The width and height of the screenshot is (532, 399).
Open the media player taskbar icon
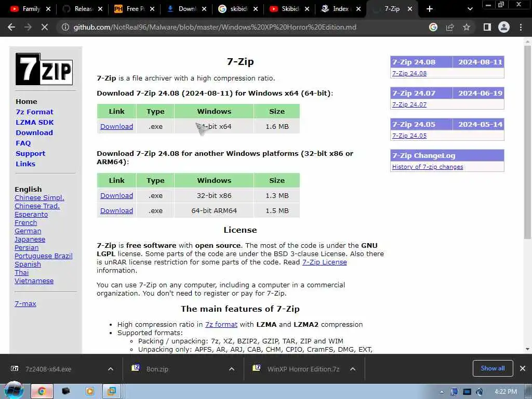[x=90, y=391]
